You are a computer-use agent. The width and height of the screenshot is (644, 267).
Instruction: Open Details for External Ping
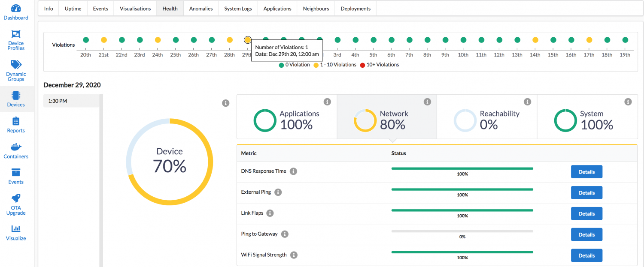(x=586, y=193)
